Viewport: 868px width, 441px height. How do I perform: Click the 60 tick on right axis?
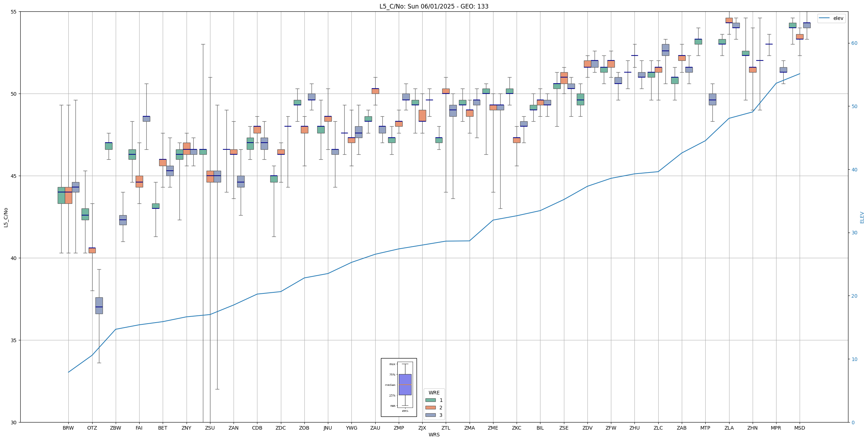pyautogui.click(x=854, y=43)
